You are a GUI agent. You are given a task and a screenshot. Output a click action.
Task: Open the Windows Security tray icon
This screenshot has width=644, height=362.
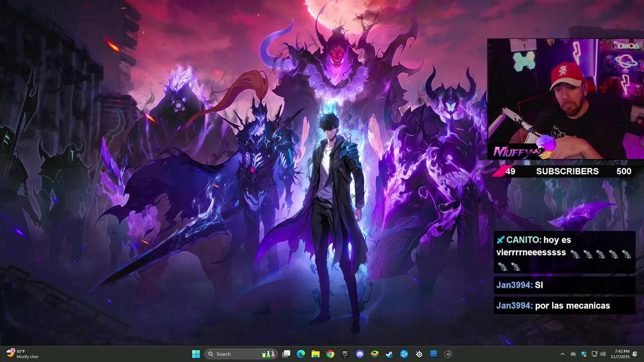[584, 354]
